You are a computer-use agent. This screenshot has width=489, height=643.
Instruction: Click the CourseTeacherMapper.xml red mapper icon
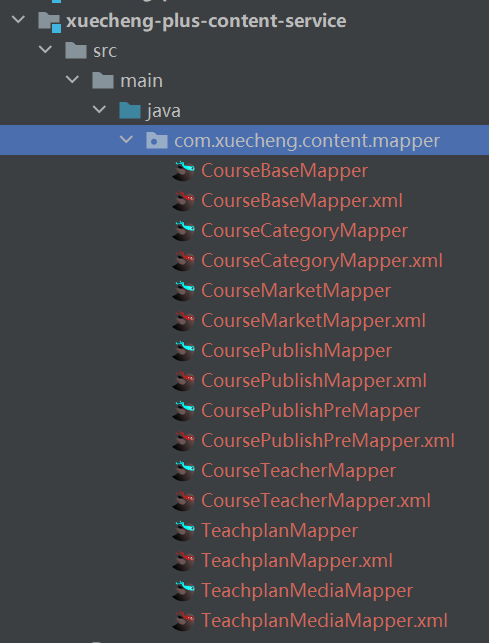(183, 501)
